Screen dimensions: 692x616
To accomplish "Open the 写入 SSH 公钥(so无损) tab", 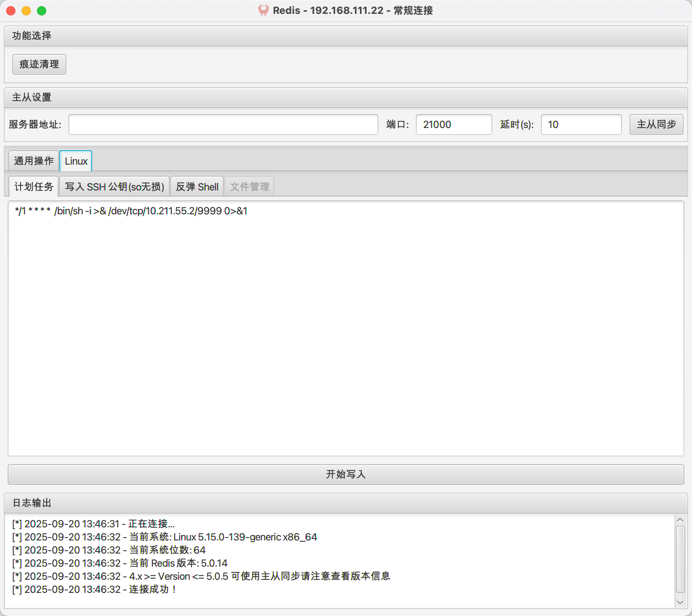I will [114, 187].
